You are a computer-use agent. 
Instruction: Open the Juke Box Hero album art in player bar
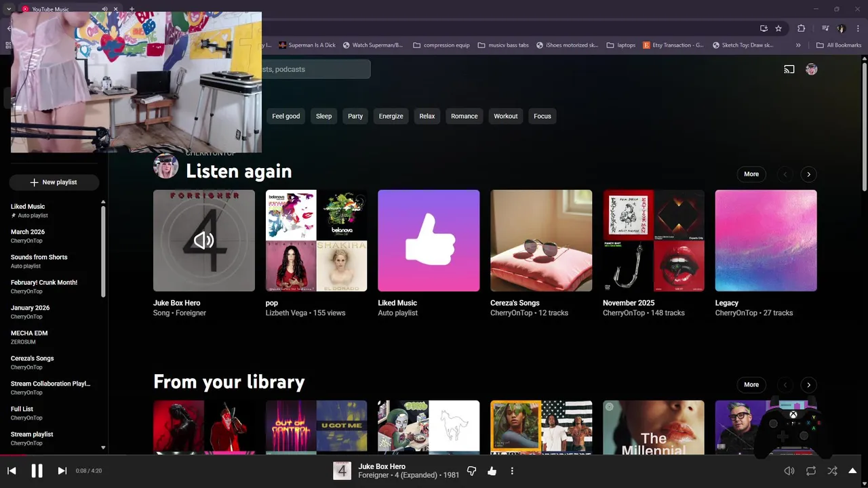tap(342, 470)
